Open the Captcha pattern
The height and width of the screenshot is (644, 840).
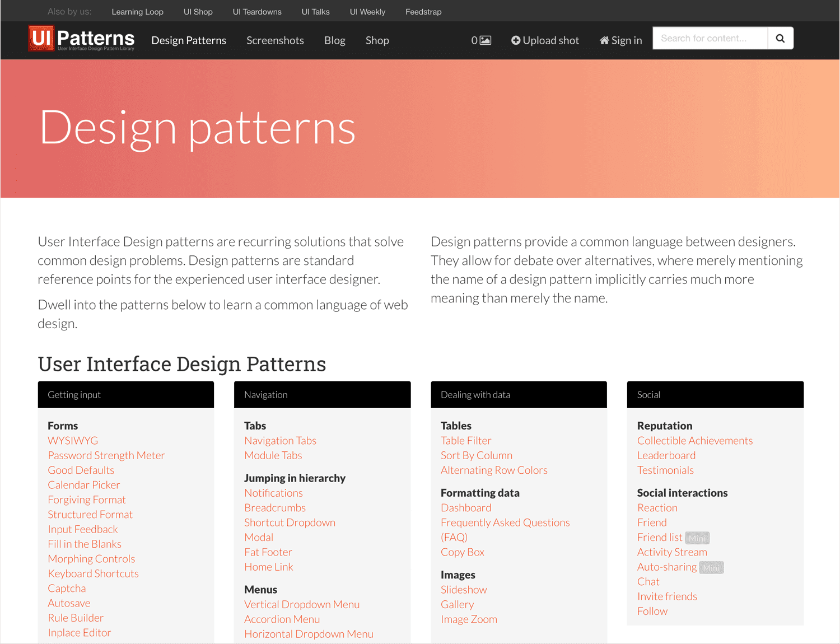[67, 589]
